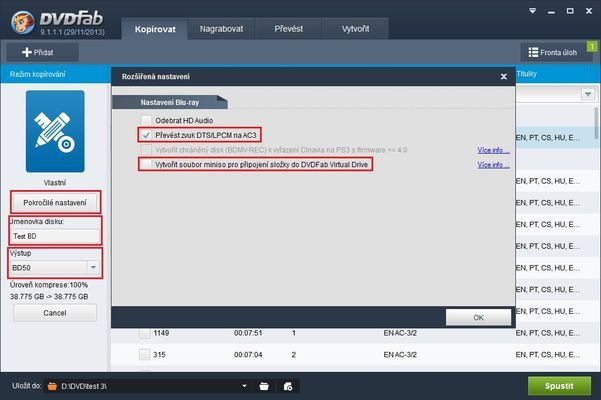Click the Jmenovka disku field containing Test BD

[55, 236]
